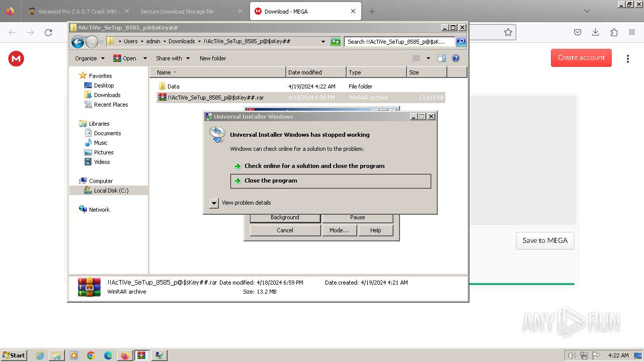Switch to Firefox in the taskbar

125,355
